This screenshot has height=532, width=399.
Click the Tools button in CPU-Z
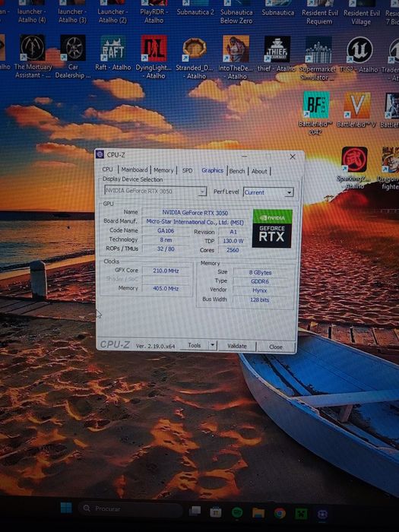click(x=195, y=345)
